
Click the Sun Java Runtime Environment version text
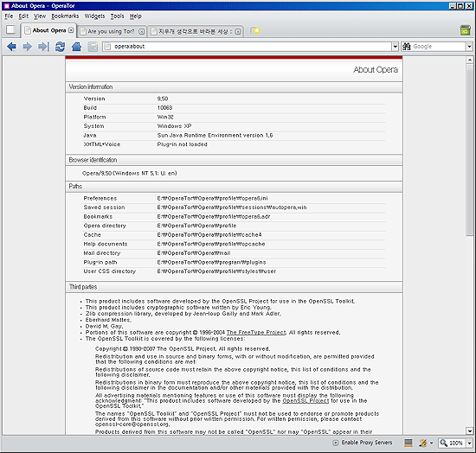tap(215, 136)
